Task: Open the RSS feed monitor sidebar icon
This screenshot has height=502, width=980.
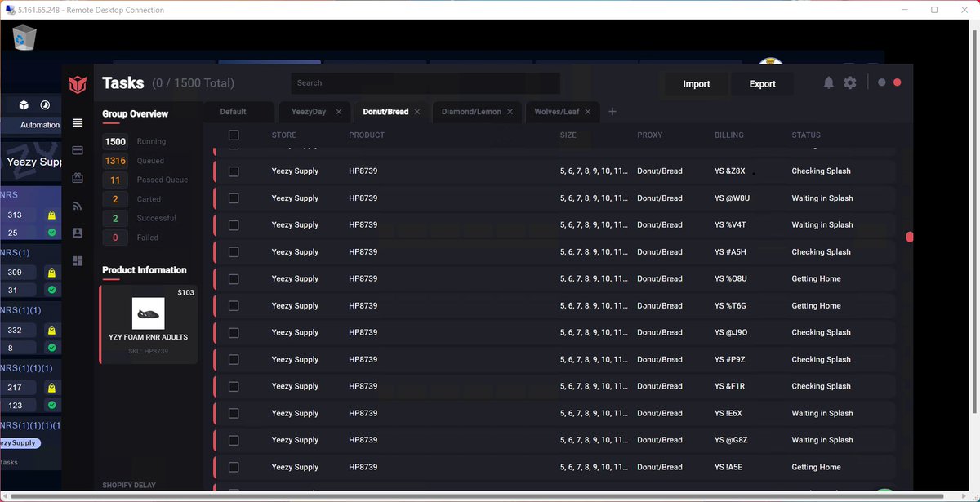Action: 78,206
